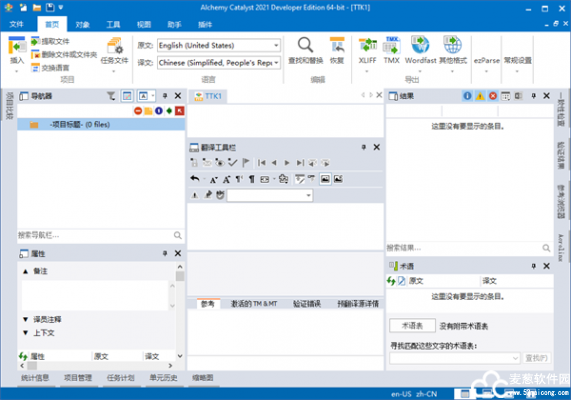Click the properties panel horizontal scrollbar thumb
Screen dimensions: 571x400
tap(32, 365)
